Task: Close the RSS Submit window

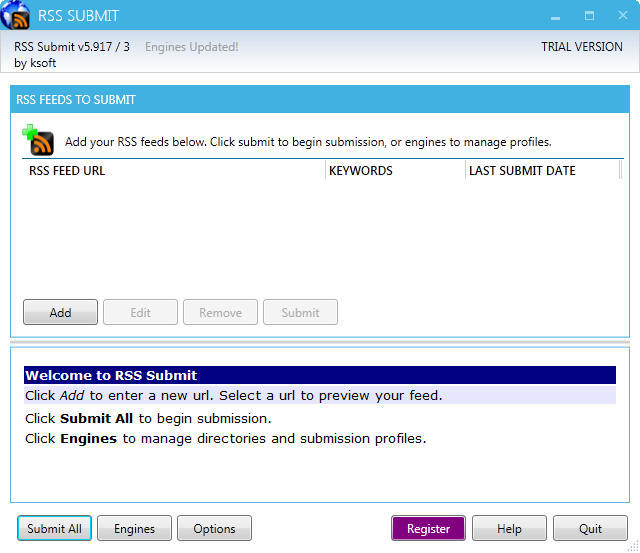Action: coord(623,15)
